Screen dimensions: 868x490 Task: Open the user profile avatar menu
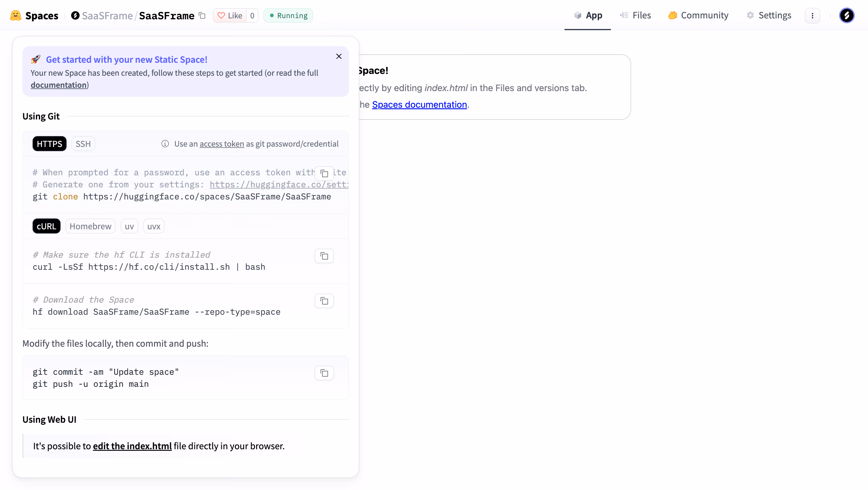coord(846,15)
